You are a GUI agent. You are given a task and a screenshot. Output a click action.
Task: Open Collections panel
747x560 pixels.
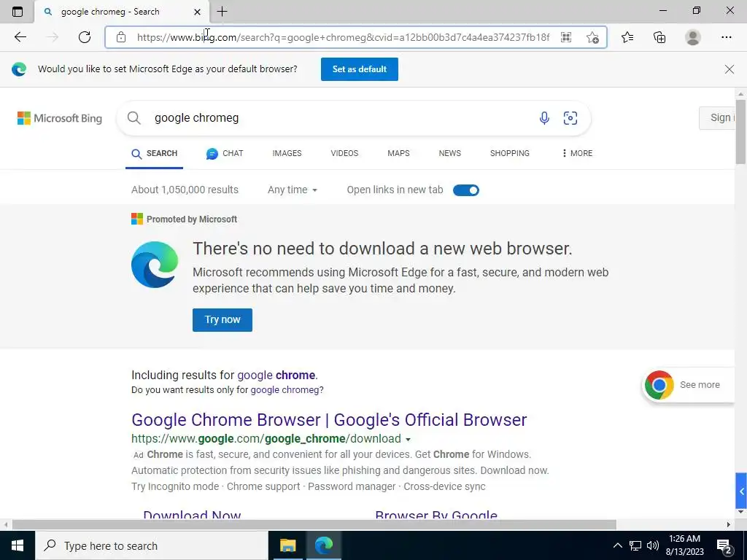659,37
